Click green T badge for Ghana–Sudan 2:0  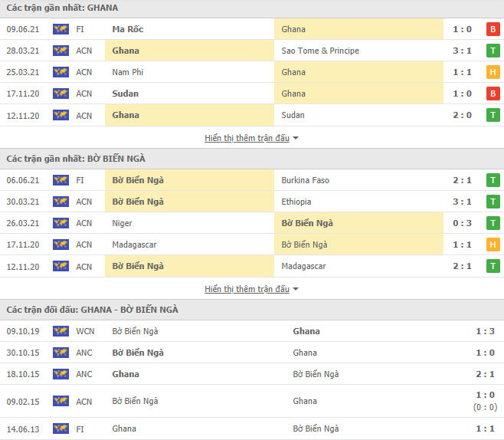(493, 115)
